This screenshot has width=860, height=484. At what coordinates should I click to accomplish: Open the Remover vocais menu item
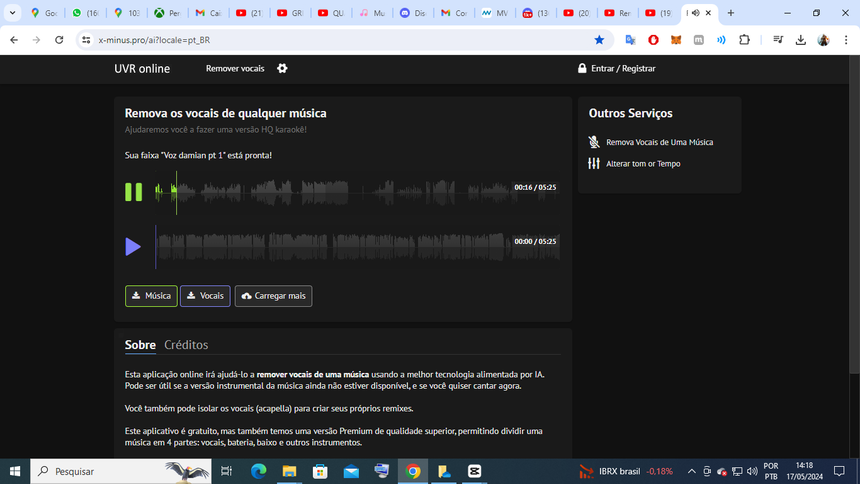click(x=235, y=69)
